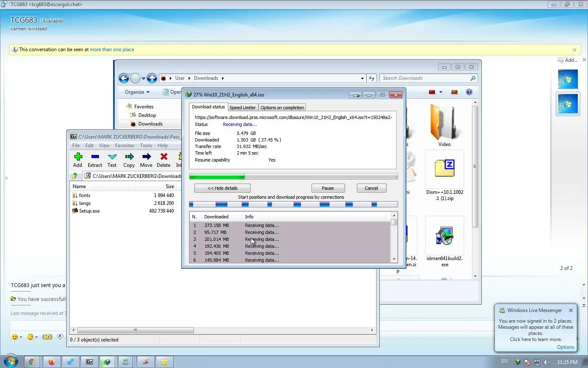Switch to Options on completion tab
The width and height of the screenshot is (588, 368).
[282, 108]
